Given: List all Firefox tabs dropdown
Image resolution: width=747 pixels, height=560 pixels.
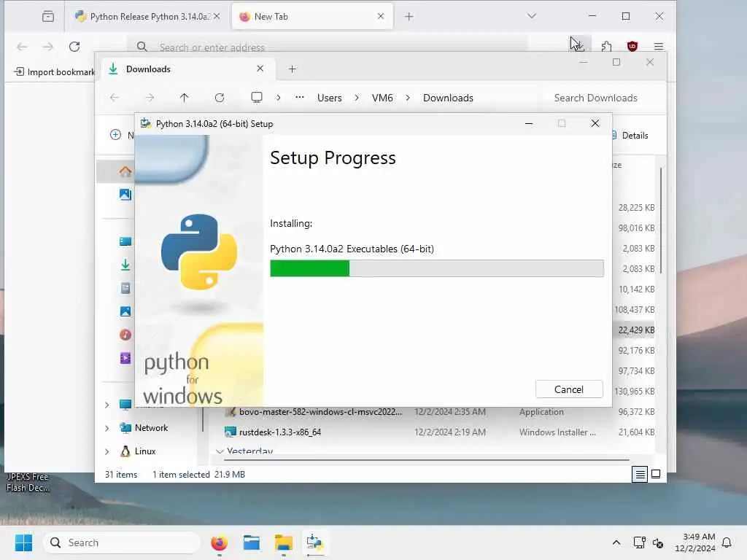Looking at the screenshot, I should 532,16.
